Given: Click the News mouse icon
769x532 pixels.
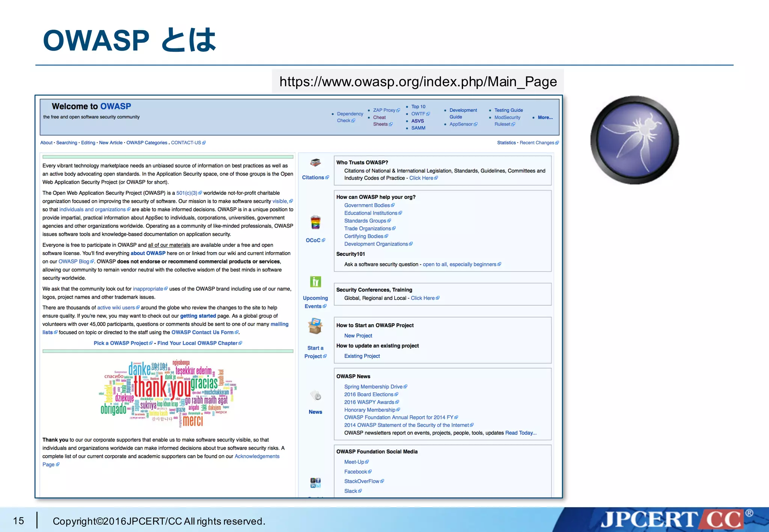Looking at the screenshot, I should [315, 395].
